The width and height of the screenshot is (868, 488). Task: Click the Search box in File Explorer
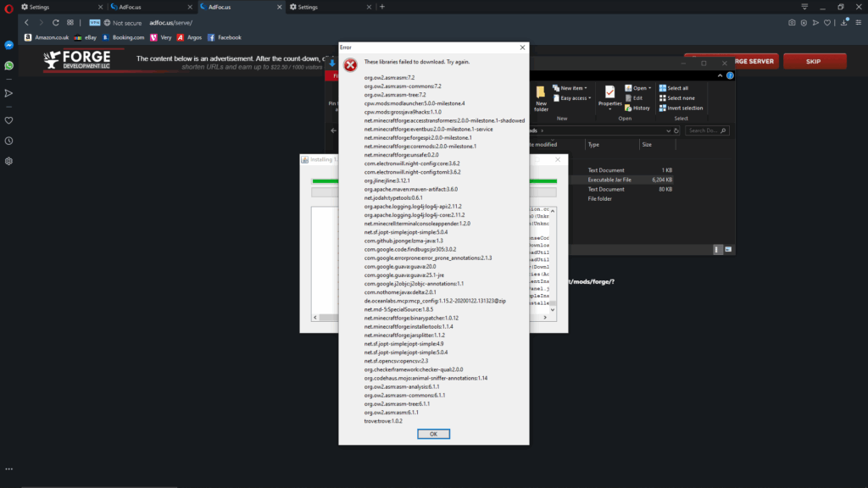(x=707, y=130)
